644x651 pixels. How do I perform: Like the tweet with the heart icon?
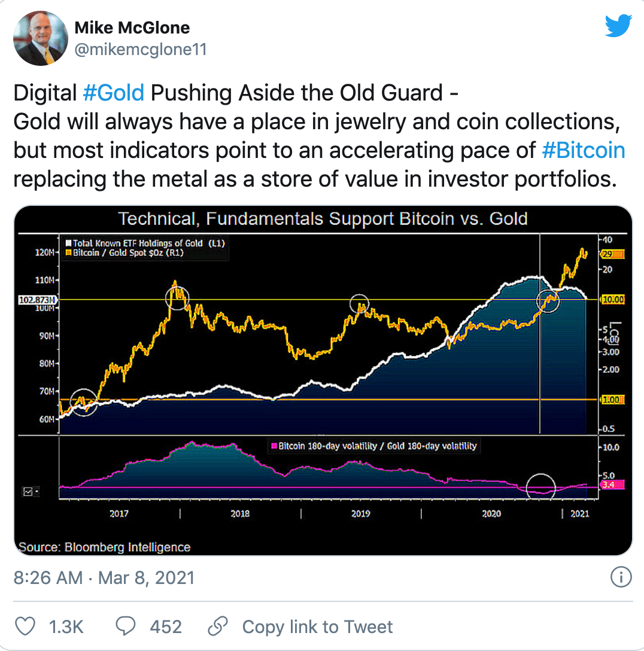pos(25,626)
